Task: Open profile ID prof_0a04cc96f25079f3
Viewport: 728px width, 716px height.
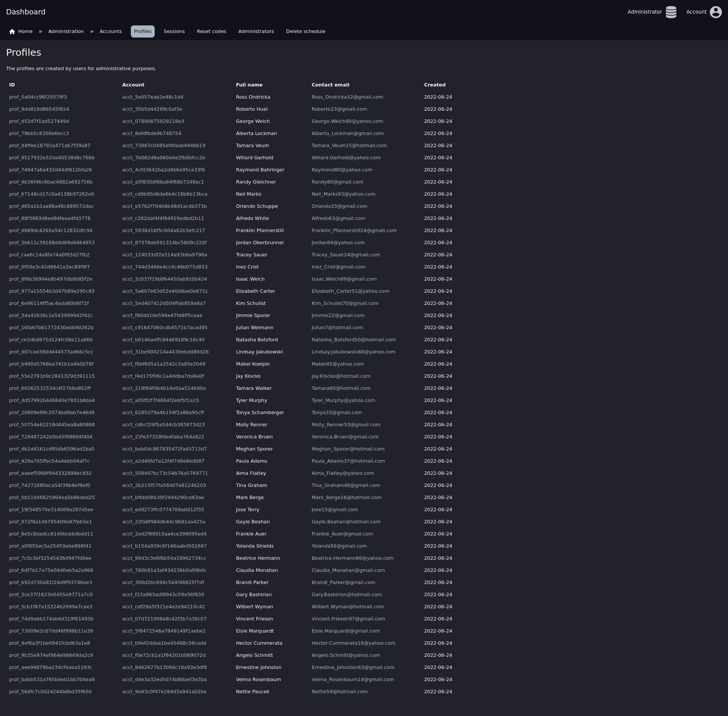Action: click(38, 97)
